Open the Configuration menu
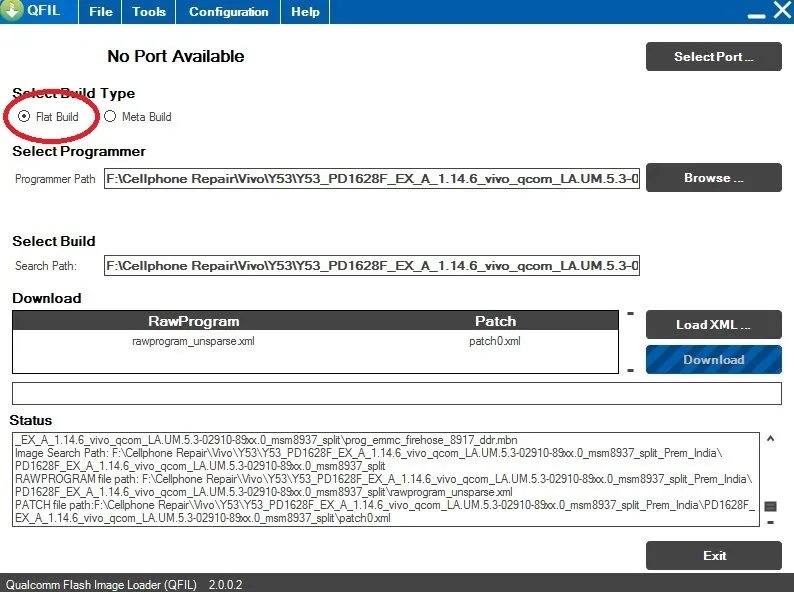This screenshot has width=794, height=592. (x=228, y=12)
